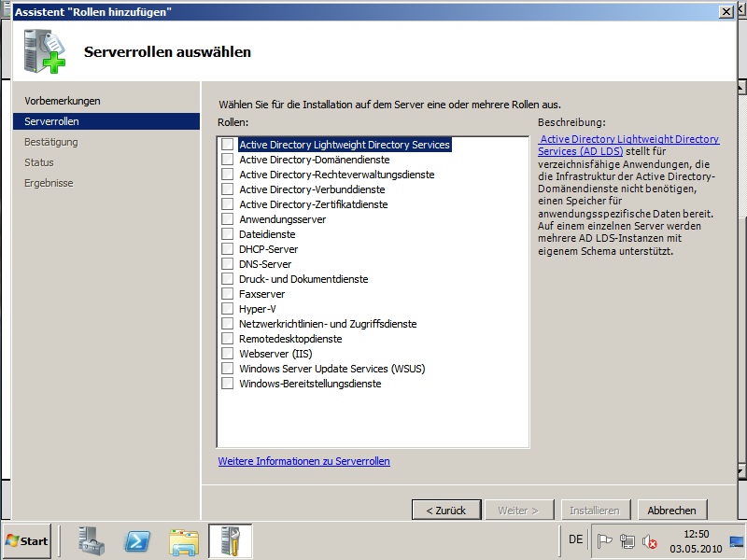The width and height of the screenshot is (747, 560).
Task: Highlight Active Directory-Verbunddienste label
Action: (x=312, y=189)
